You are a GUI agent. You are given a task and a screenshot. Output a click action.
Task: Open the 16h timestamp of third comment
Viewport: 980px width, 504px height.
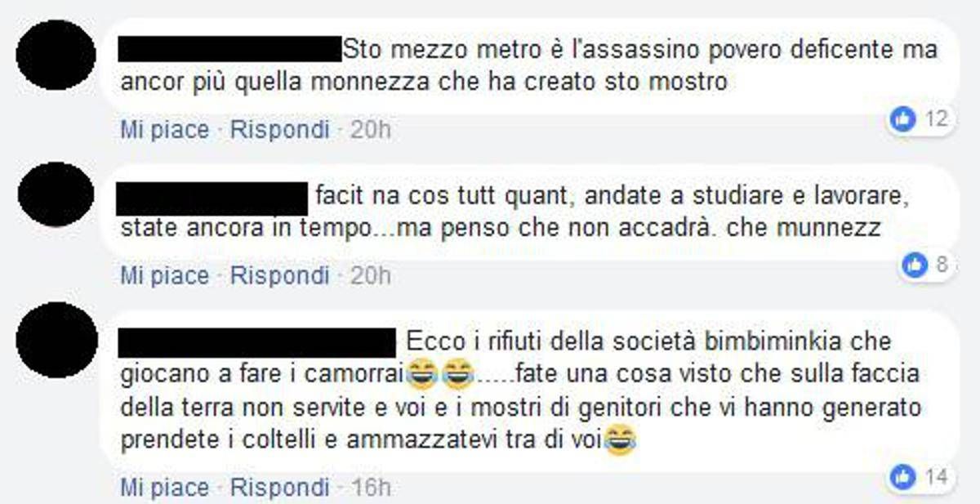370,488
